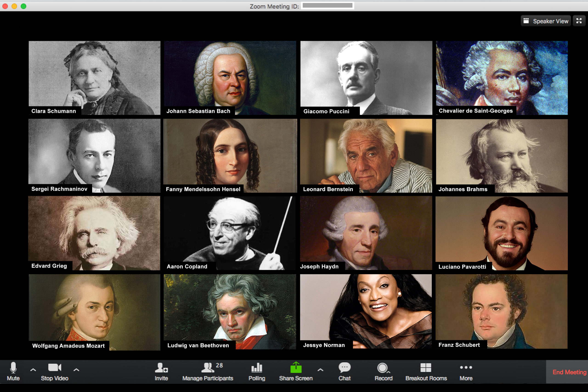Open the Chat panel

pos(345,372)
